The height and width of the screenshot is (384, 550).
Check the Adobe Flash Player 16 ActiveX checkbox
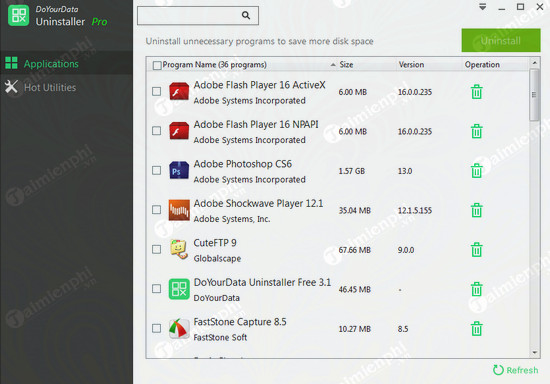tap(156, 92)
